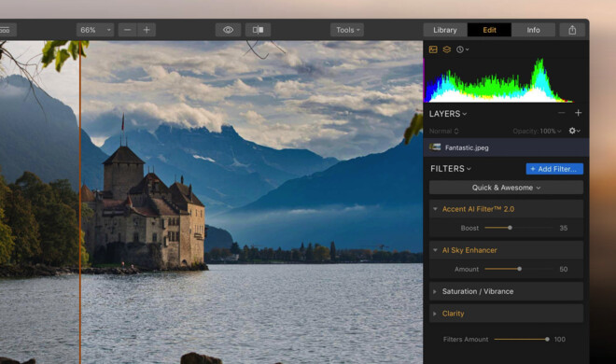Collapse the Accent AI Filter 2.0 triangle
This screenshot has height=364, width=616.
click(435, 209)
